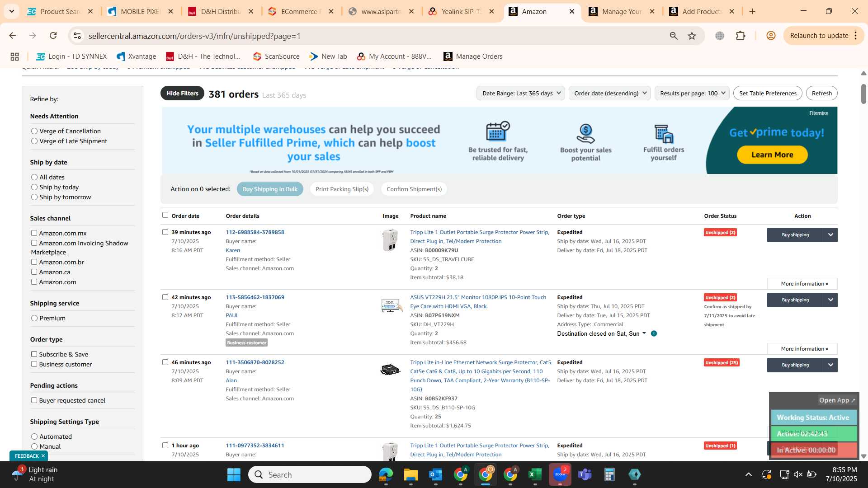The image size is (868, 488).
Task: Expand More information for order 113-5856462-1837069
Action: pyautogui.click(x=802, y=349)
